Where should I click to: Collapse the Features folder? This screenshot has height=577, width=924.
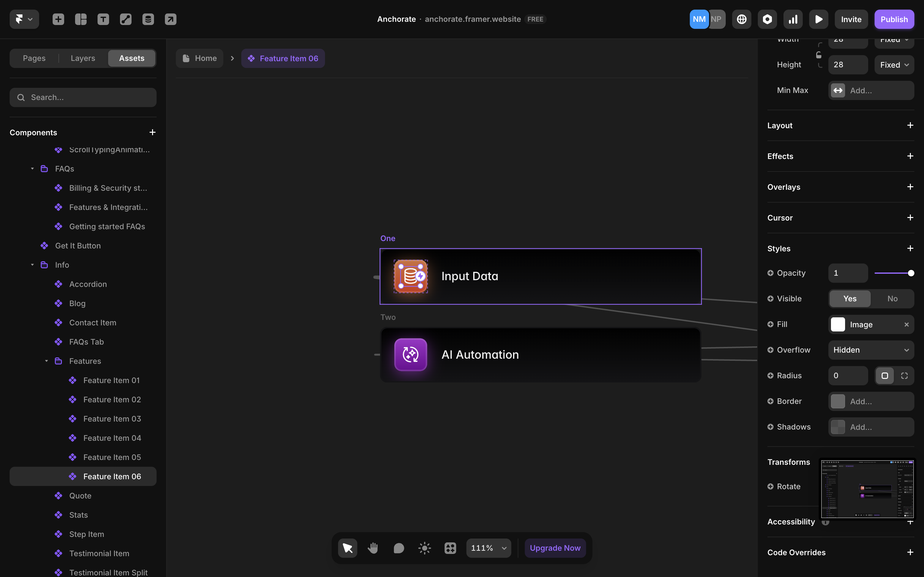pyautogui.click(x=46, y=361)
